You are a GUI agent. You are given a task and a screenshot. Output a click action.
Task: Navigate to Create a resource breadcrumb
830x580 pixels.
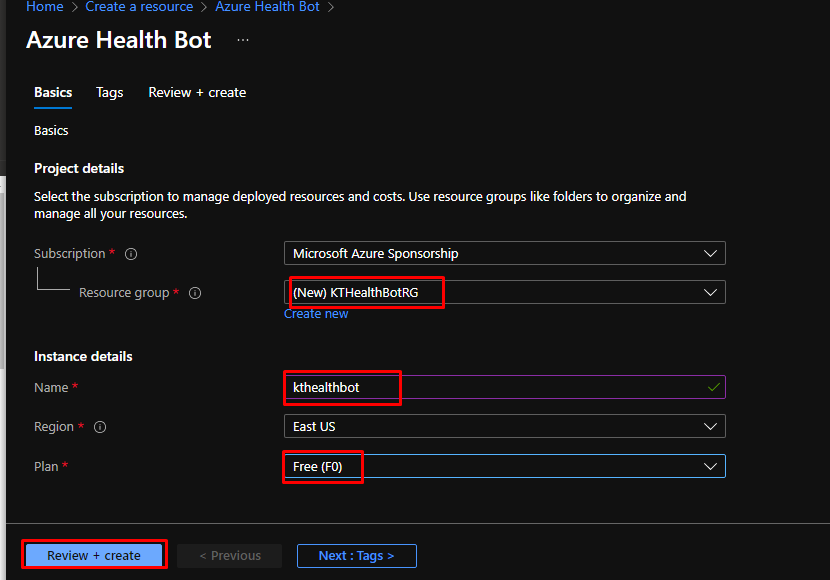pos(139,7)
